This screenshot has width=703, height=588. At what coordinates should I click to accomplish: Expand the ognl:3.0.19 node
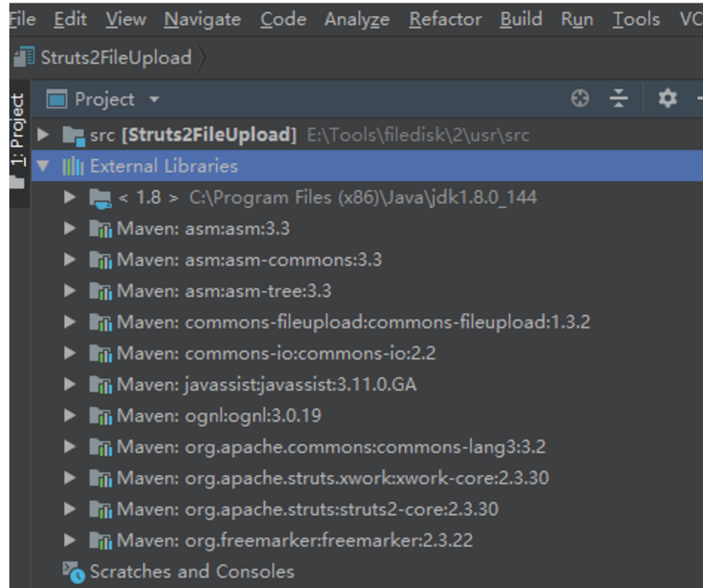(70, 416)
